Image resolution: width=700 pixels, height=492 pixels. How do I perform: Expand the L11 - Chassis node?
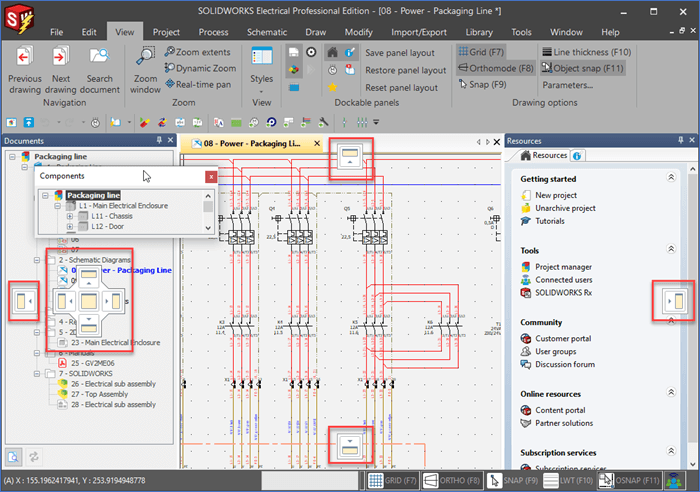pos(70,216)
